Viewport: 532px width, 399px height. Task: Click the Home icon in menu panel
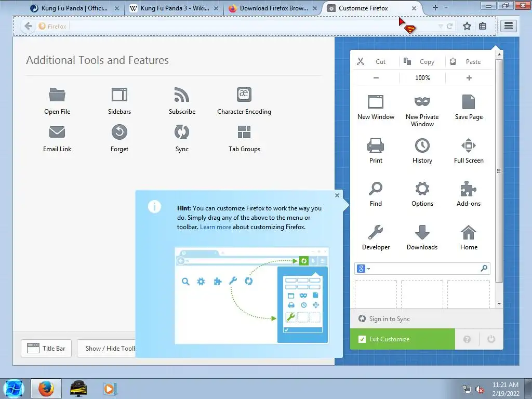click(469, 232)
